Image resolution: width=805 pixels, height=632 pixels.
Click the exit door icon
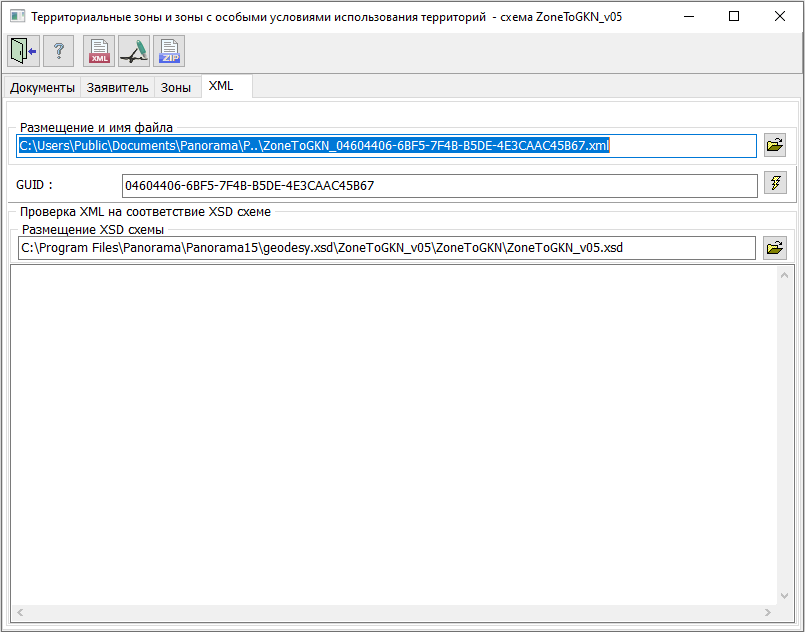click(x=23, y=51)
